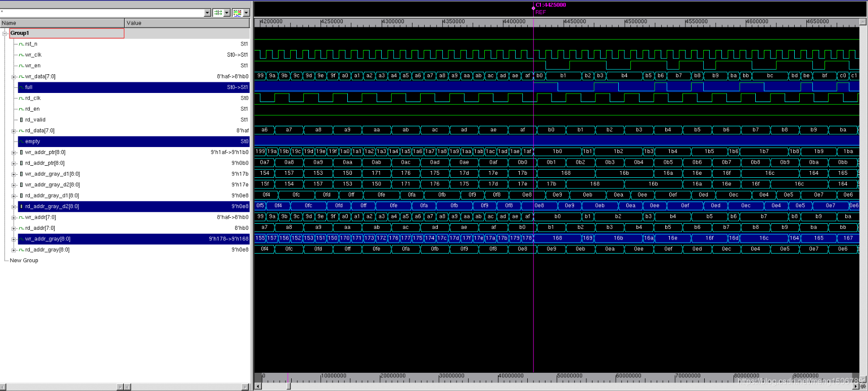Click wr_addr_gray_d2 value 9'h17e
The image size is (868, 391).
[x=240, y=185]
